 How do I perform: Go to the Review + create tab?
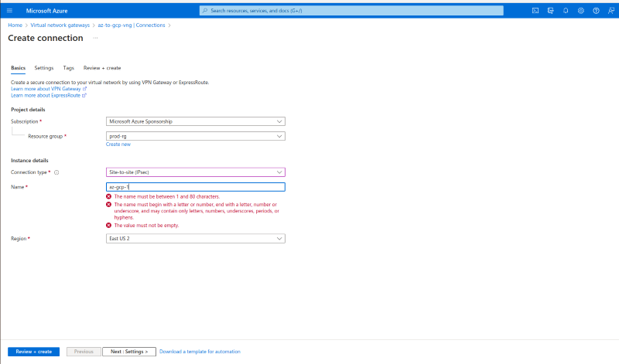pos(102,68)
